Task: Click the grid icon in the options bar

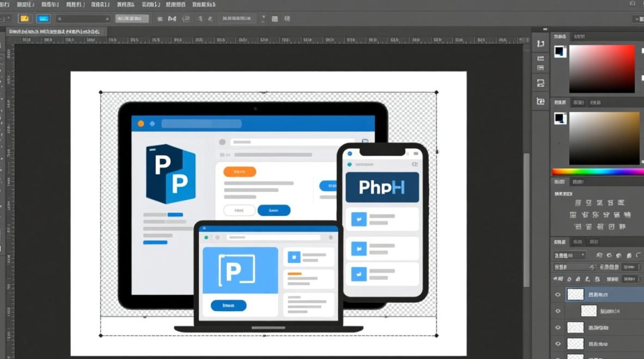Action: 275,19
